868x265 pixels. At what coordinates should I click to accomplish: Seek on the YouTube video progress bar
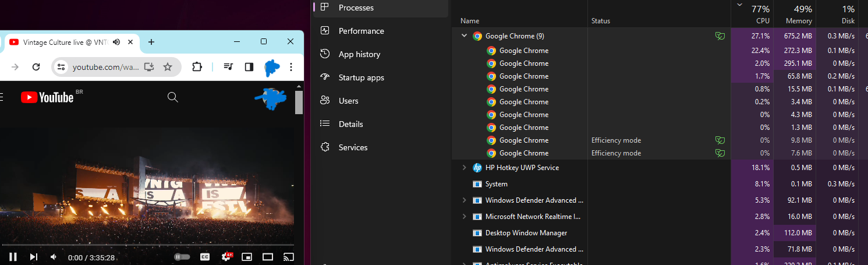[147, 245]
